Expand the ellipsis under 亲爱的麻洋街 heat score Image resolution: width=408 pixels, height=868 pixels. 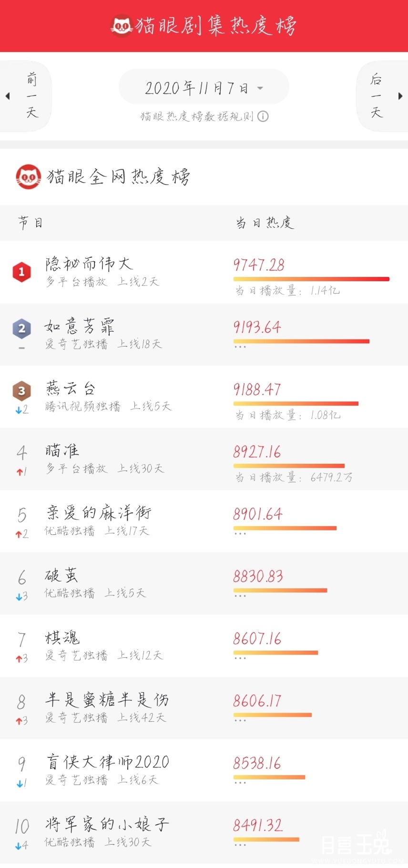240,534
